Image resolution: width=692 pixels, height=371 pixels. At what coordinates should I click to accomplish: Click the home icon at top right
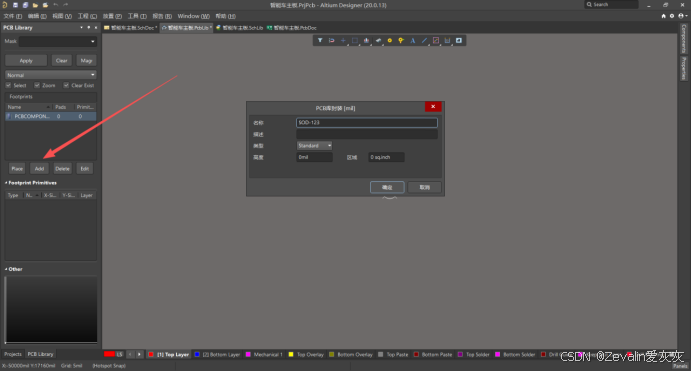point(663,16)
